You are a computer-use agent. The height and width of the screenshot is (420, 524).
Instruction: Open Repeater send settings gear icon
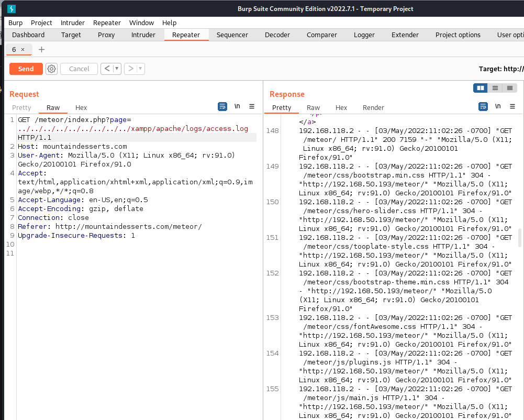click(51, 69)
